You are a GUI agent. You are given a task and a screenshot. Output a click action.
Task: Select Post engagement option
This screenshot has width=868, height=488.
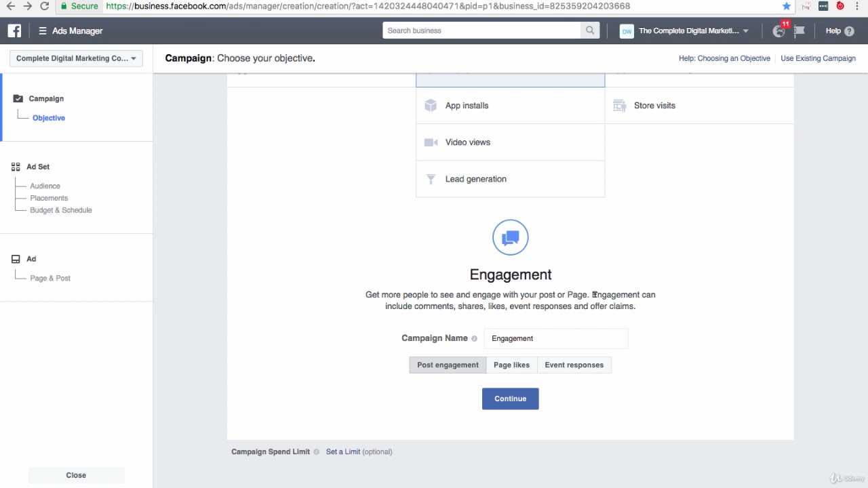pyautogui.click(x=448, y=365)
